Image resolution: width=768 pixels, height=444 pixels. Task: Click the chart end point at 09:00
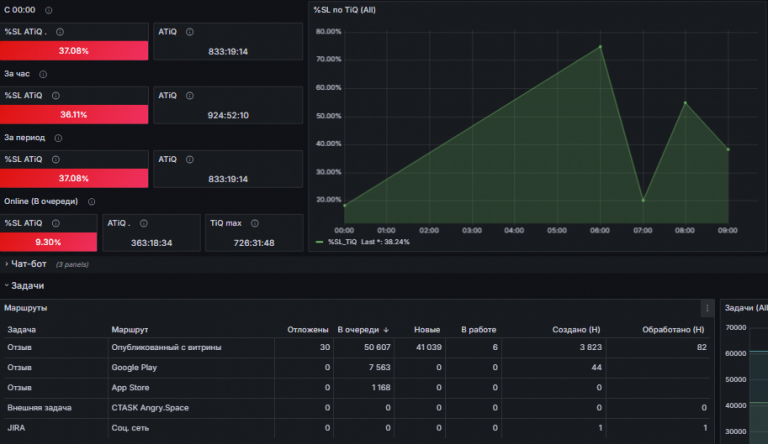click(728, 149)
